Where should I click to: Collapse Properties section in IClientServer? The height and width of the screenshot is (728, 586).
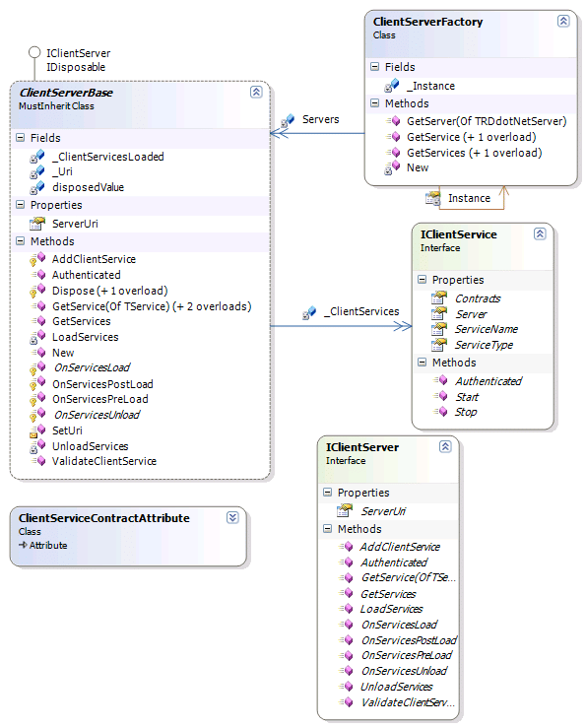(x=327, y=493)
